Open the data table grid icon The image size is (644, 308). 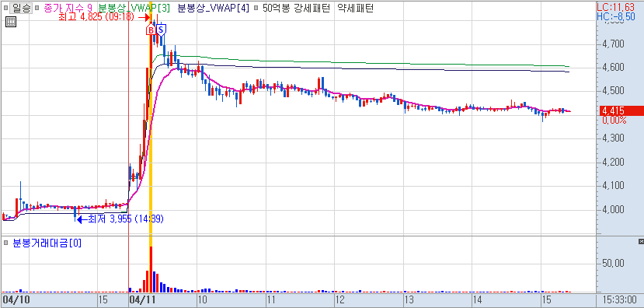click(11, 23)
